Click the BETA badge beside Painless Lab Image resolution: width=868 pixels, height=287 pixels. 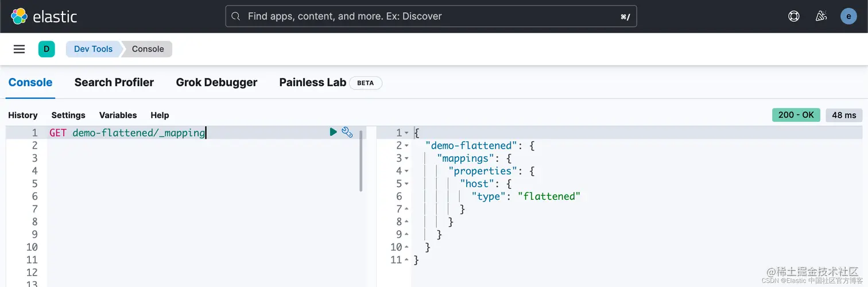pyautogui.click(x=366, y=83)
